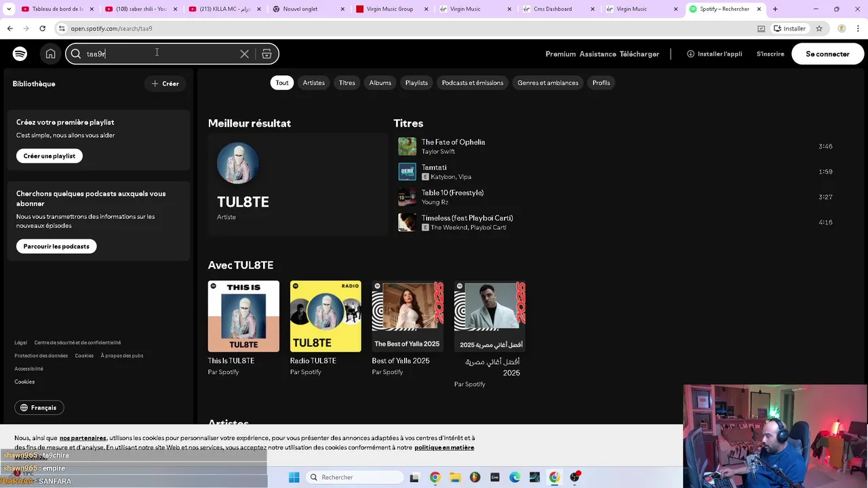The width and height of the screenshot is (868, 488).
Task: Open Windows Start menu
Action: click(294, 477)
